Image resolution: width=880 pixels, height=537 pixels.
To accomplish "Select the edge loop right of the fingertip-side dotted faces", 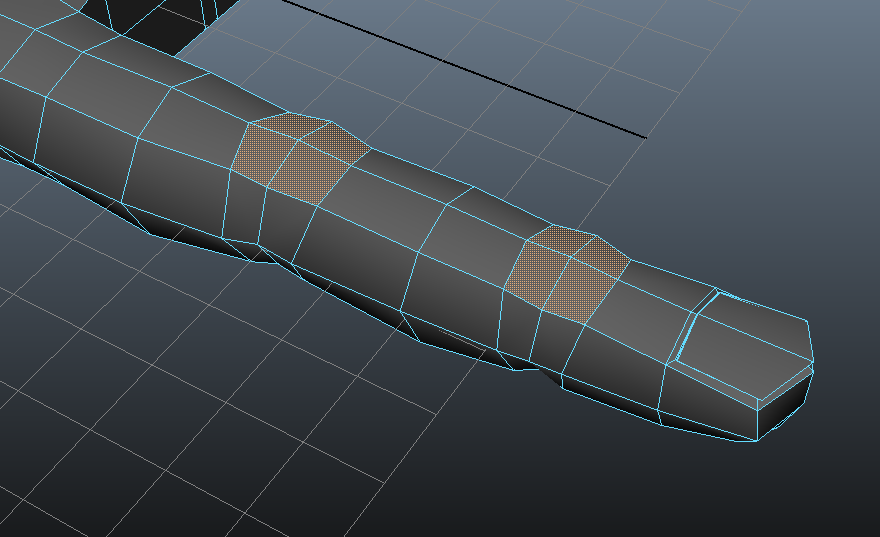I will pos(608,300).
